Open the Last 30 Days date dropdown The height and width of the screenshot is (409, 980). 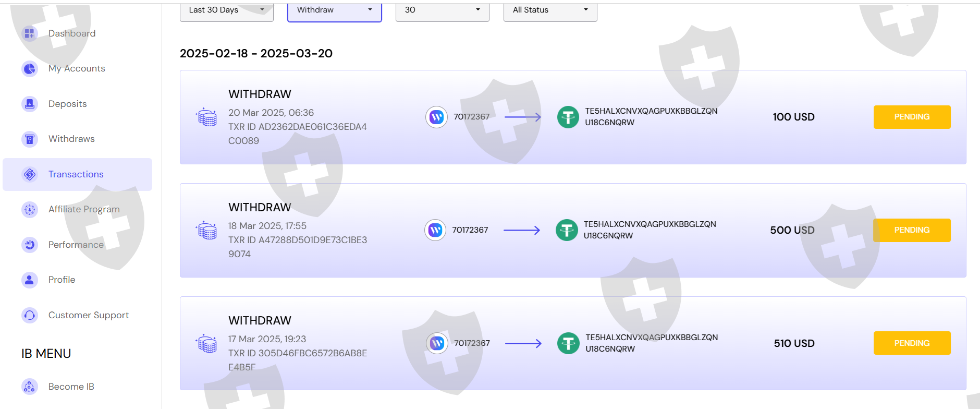tap(226, 10)
